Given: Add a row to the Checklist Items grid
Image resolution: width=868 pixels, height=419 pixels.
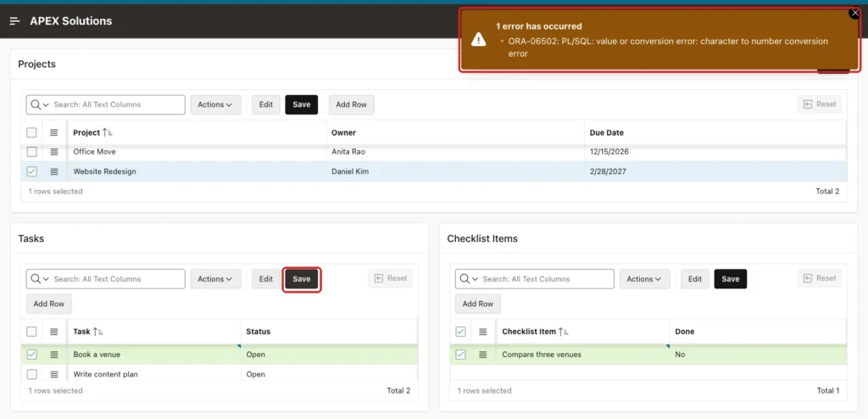Looking at the screenshot, I should tap(478, 304).
